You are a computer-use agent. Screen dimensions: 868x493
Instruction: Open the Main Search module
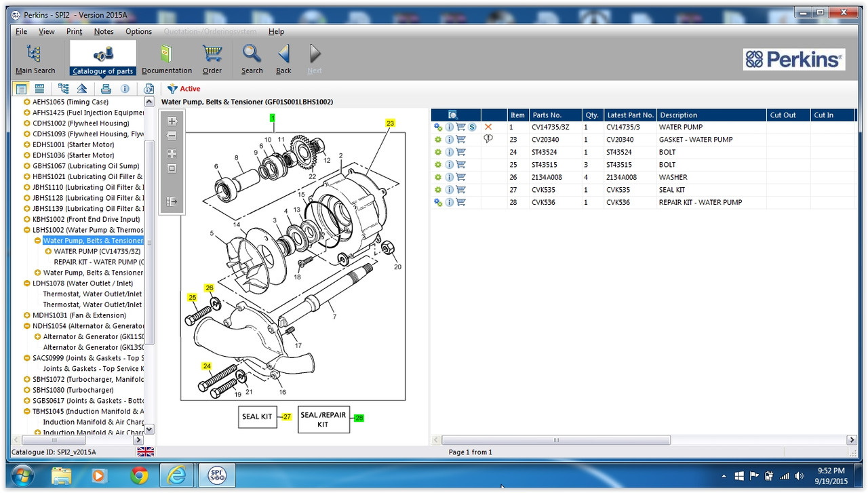pos(35,59)
